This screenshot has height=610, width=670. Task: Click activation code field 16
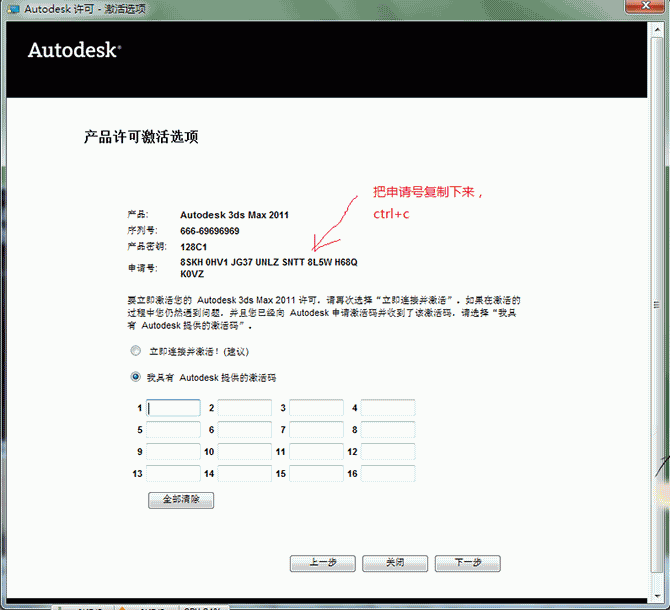[x=388, y=474]
